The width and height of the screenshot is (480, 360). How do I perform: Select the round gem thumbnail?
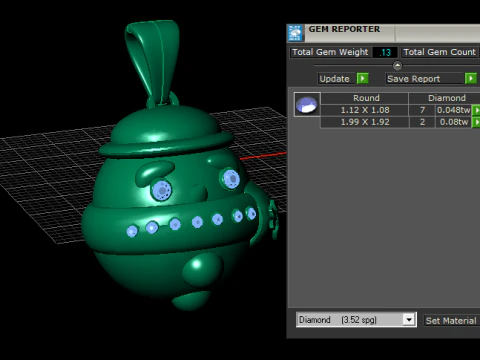307,104
